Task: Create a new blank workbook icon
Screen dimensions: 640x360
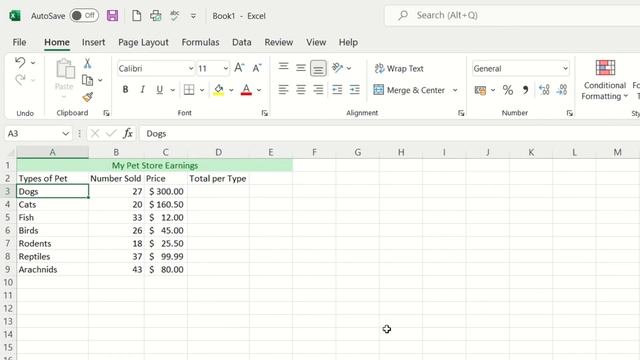Action: [x=137, y=16]
